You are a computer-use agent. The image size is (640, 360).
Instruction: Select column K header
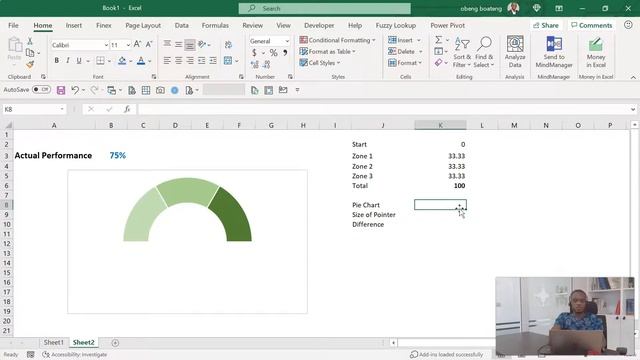click(x=440, y=125)
